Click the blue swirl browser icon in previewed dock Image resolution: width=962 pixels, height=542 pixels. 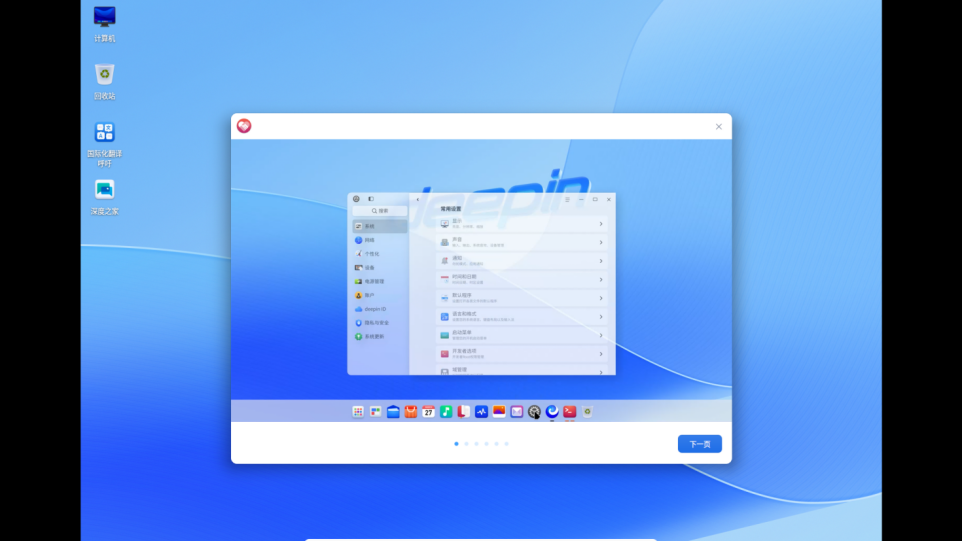click(x=552, y=412)
